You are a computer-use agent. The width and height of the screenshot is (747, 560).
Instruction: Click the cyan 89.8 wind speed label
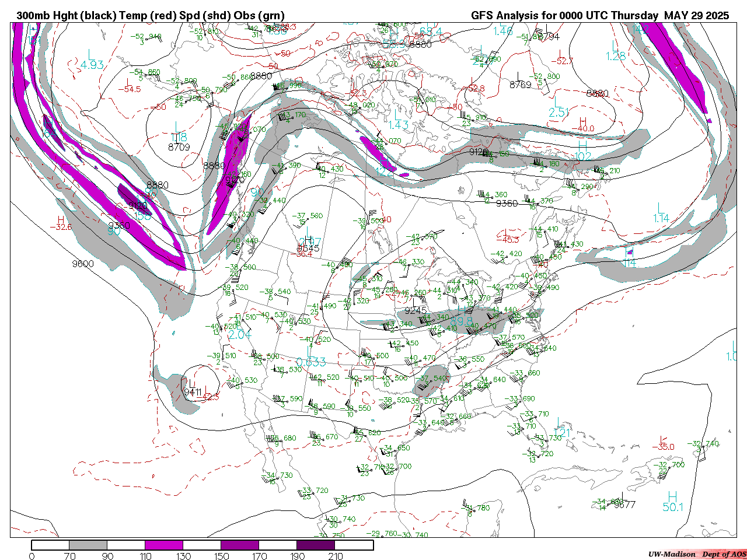point(461,321)
